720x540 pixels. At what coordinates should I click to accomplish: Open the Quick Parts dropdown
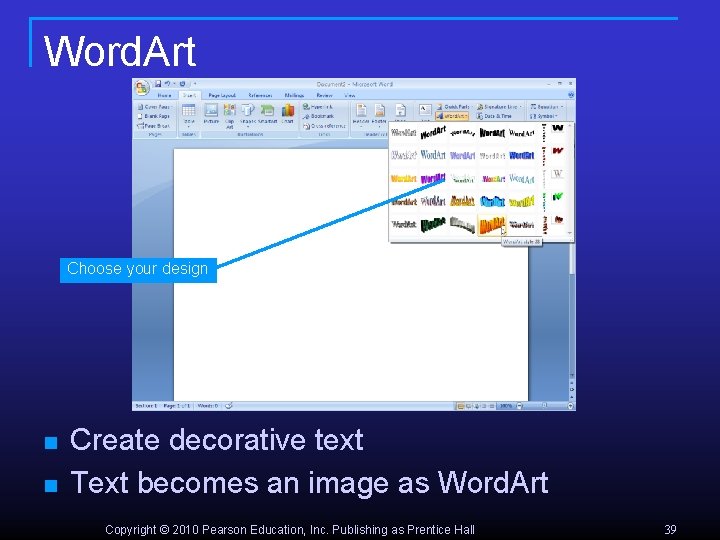pos(454,107)
